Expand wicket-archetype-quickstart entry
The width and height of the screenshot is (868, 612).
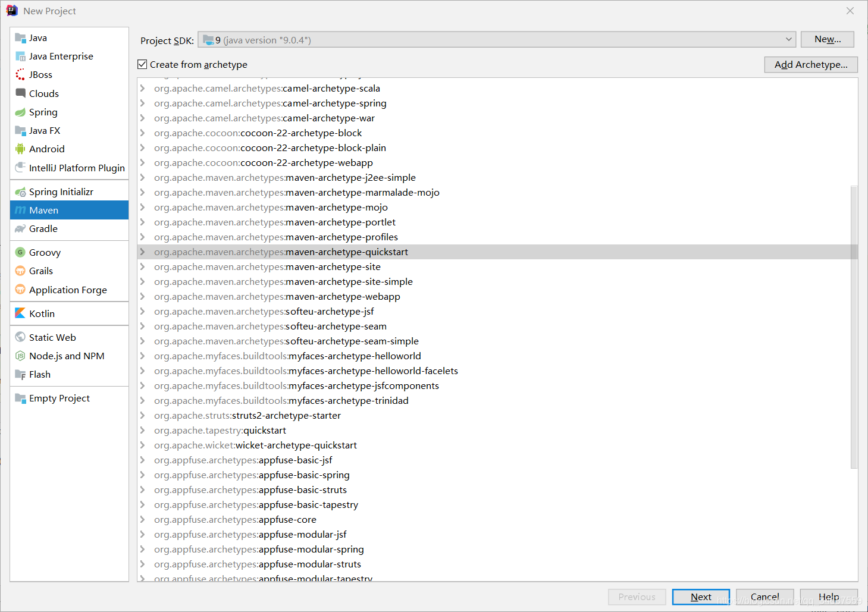(x=142, y=445)
